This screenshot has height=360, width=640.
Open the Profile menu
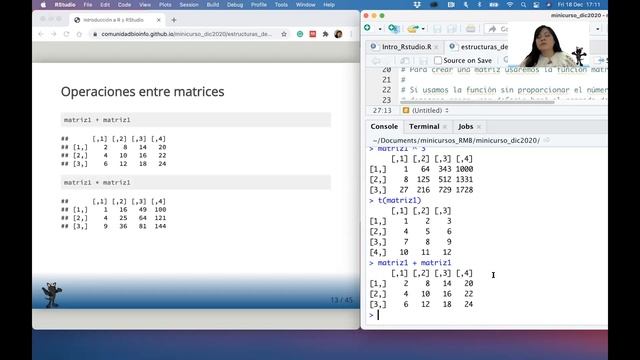[x=259, y=5]
